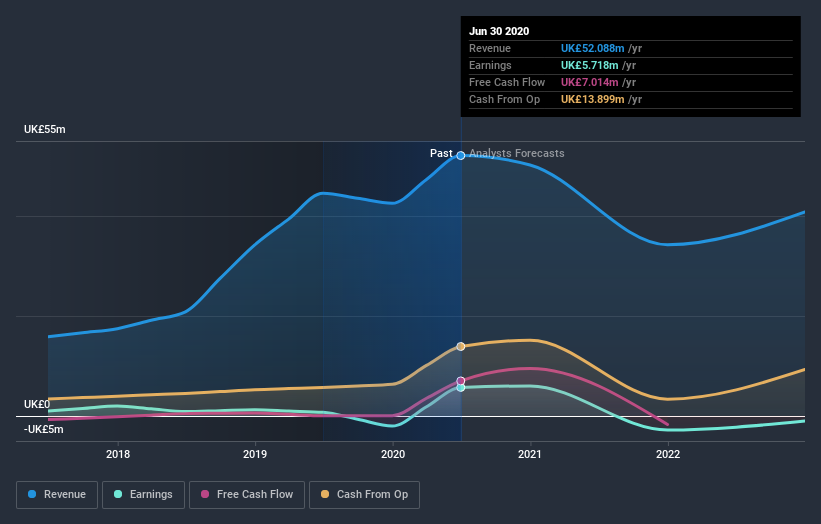Click the Cash From Op label in tooltip

504,99
